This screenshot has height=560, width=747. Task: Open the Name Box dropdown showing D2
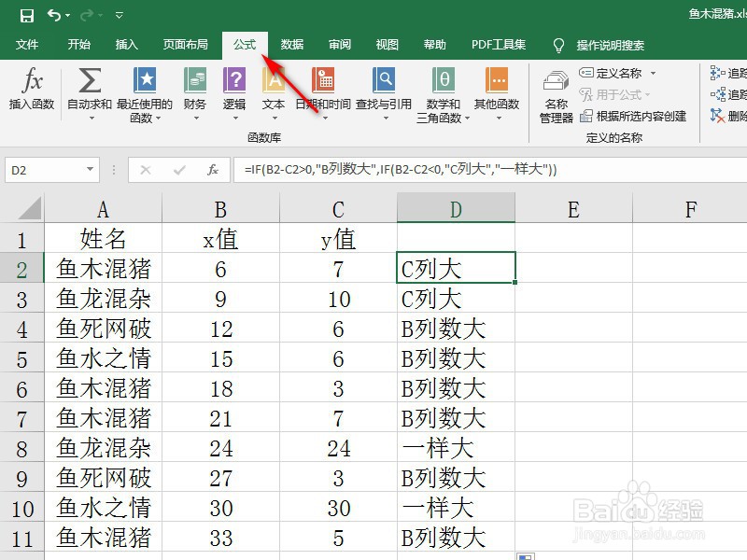[x=91, y=171]
